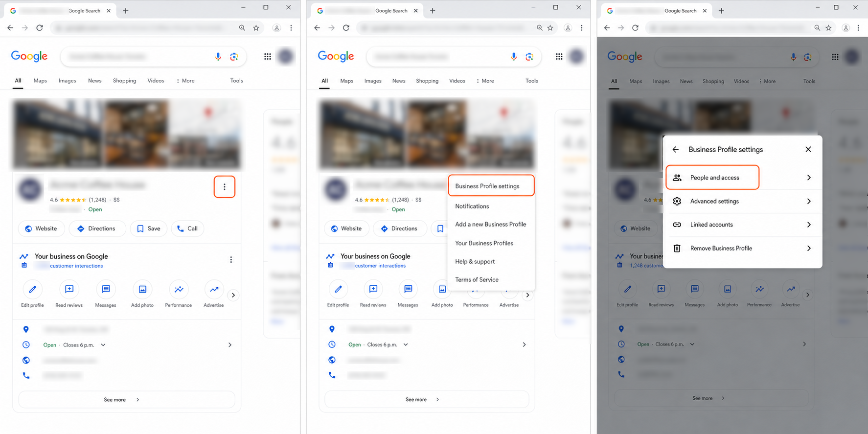Open three-dot menu beside Your business on Google, left window

coord(231,260)
